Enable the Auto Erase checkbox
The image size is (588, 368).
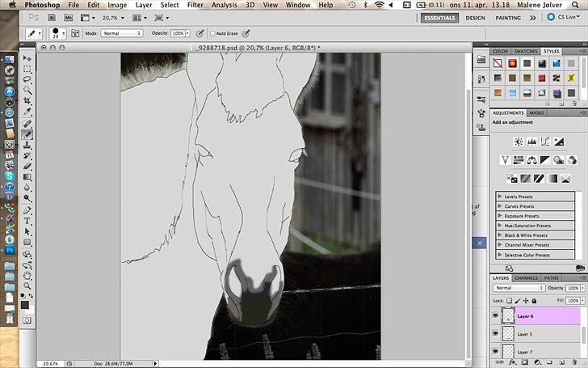point(212,33)
